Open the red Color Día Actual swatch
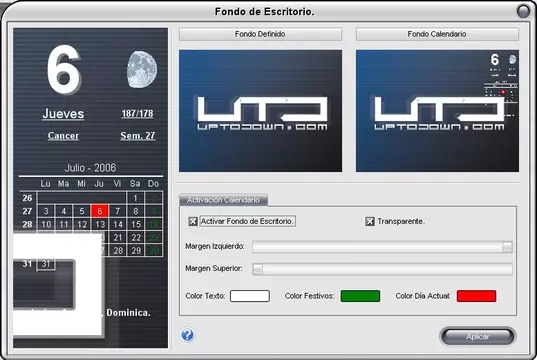The height and width of the screenshot is (360, 537). pos(476,296)
